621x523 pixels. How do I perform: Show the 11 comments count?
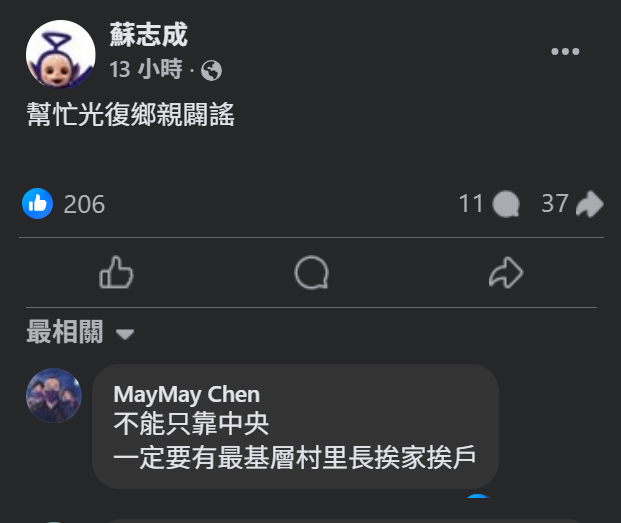[471, 203]
